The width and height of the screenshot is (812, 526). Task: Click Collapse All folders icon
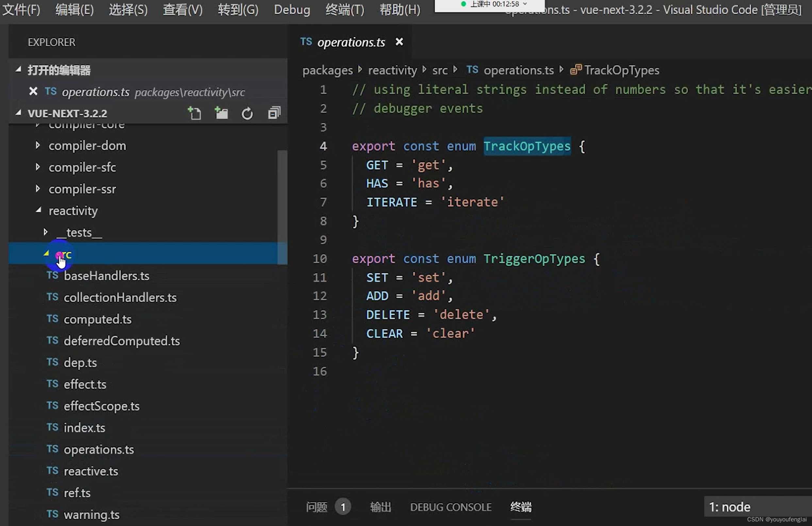tap(274, 113)
